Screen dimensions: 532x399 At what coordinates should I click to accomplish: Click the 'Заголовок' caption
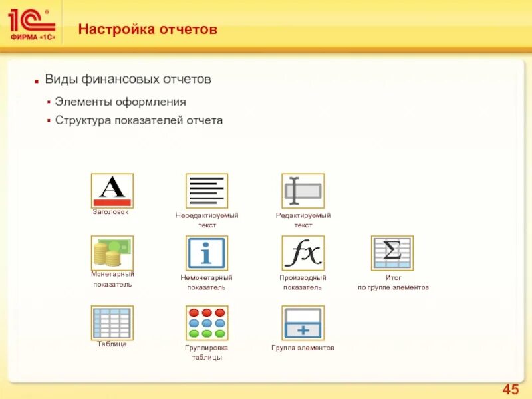(x=110, y=212)
